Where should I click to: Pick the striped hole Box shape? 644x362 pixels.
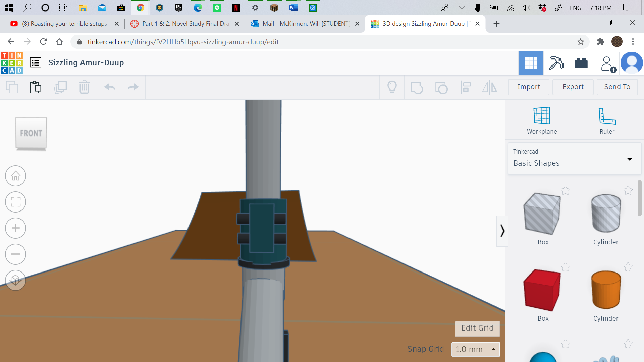542,215
